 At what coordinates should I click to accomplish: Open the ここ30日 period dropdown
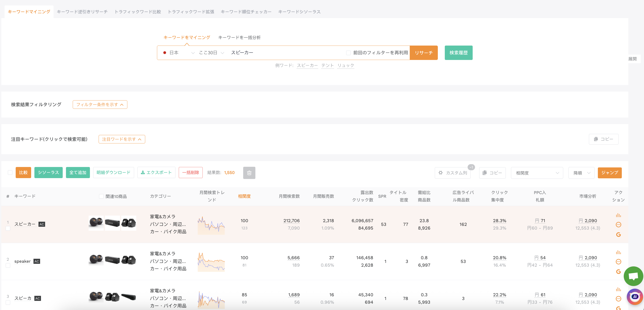click(211, 53)
